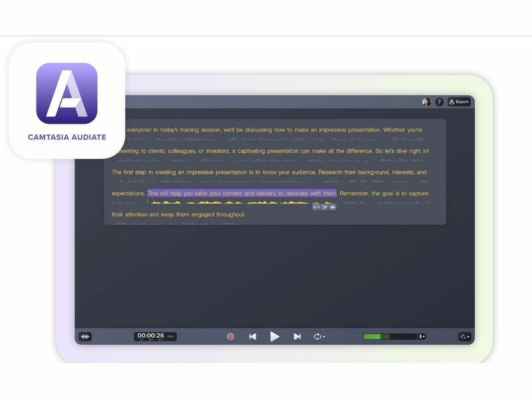Open the loop playback dropdown
The width and height of the screenshot is (532, 399).
319,336
